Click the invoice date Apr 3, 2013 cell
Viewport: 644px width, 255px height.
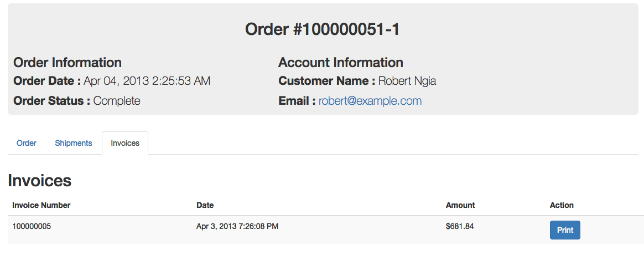pyautogui.click(x=237, y=226)
